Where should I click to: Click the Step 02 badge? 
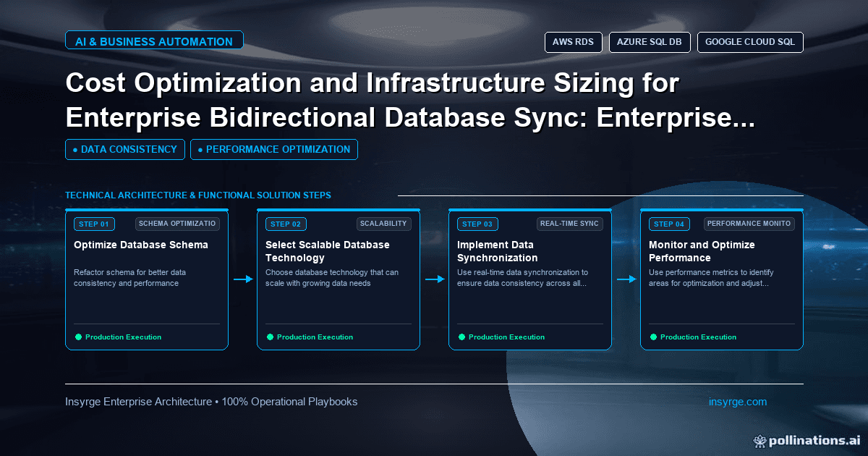(x=286, y=224)
